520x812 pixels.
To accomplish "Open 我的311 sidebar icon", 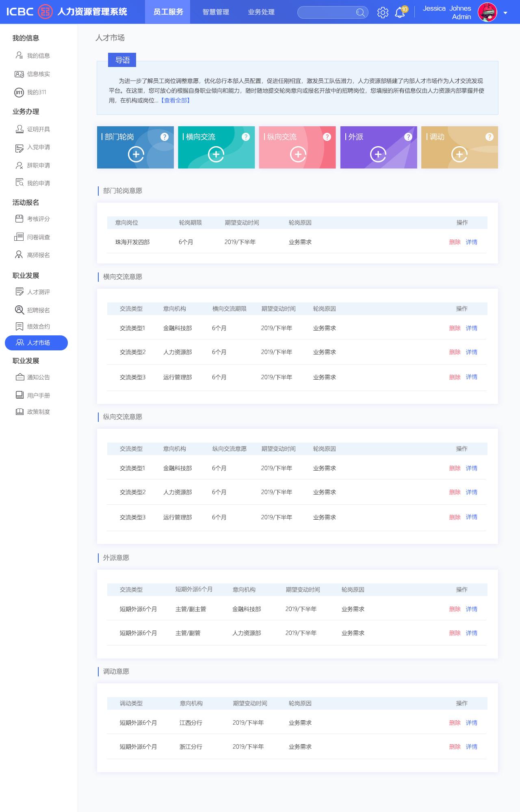I will click(x=19, y=92).
